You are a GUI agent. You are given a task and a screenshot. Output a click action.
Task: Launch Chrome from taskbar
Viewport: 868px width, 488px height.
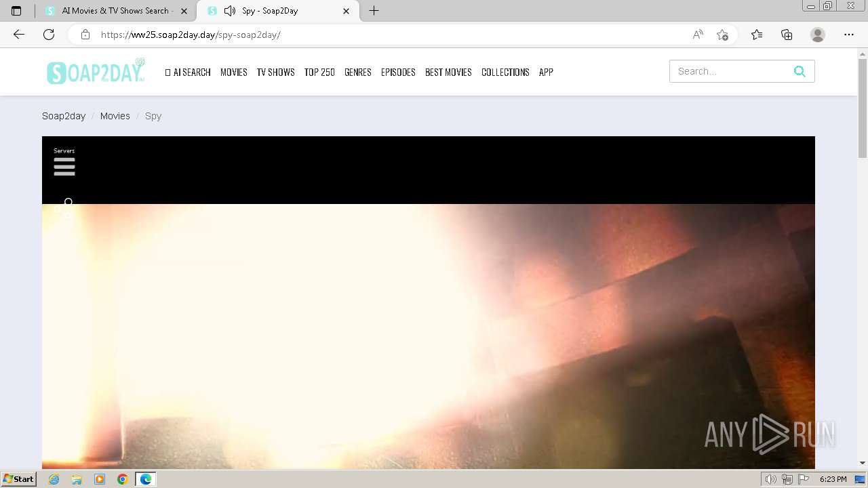point(123,479)
